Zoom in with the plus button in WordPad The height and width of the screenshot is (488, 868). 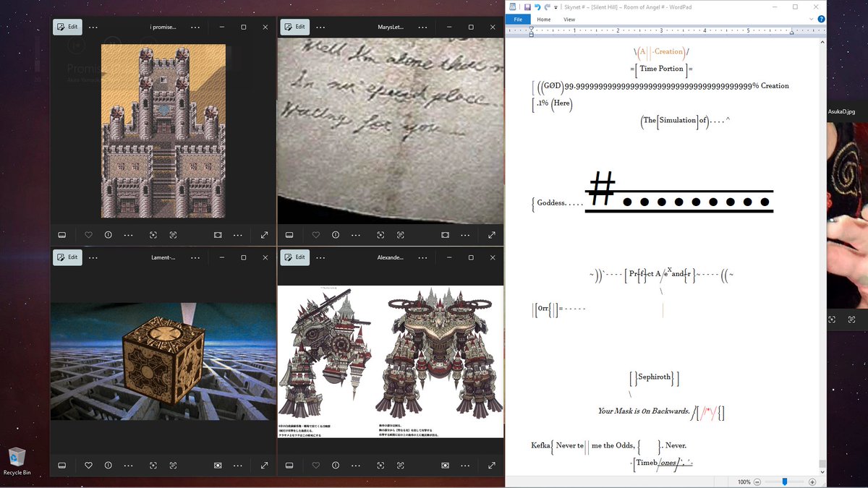812,481
